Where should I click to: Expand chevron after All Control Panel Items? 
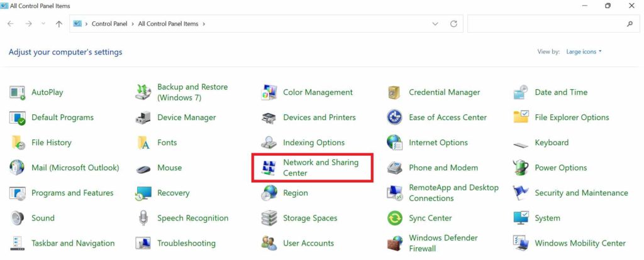204,24
